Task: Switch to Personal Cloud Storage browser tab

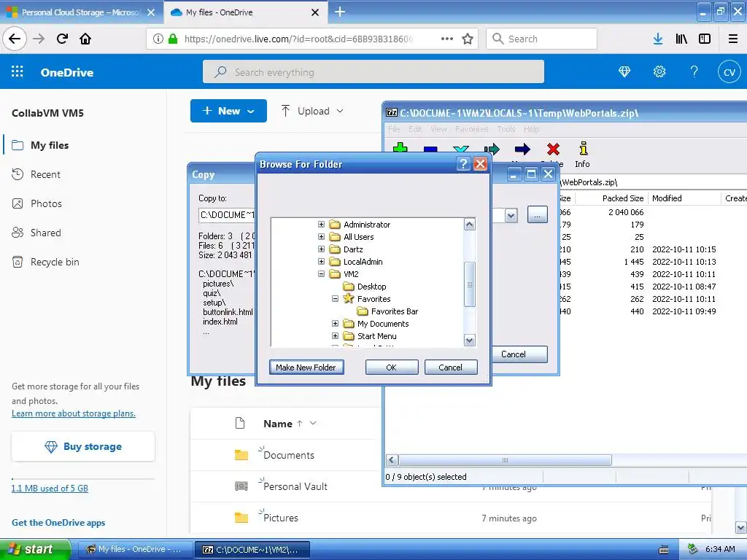Action: (x=81, y=12)
